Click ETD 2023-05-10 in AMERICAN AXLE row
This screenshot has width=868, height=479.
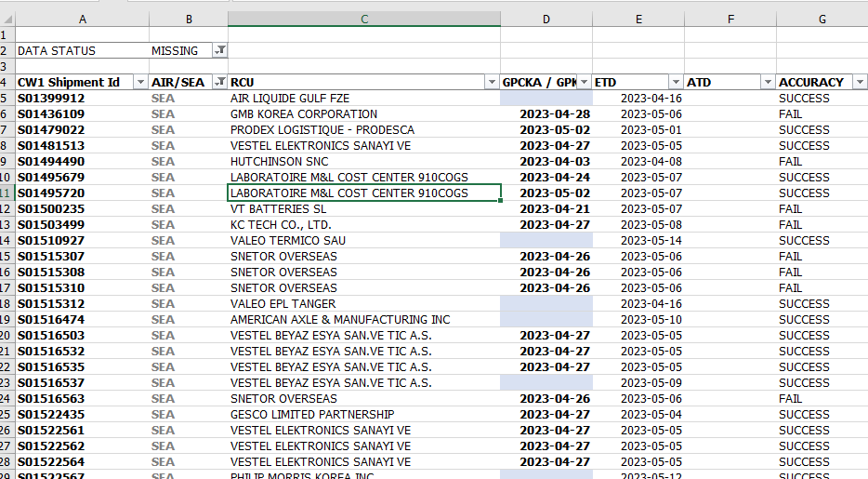(638, 320)
